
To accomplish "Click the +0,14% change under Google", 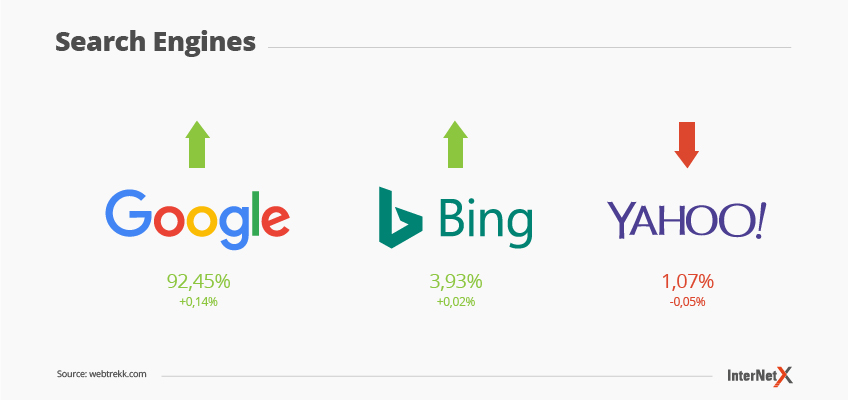I will [x=198, y=302].
